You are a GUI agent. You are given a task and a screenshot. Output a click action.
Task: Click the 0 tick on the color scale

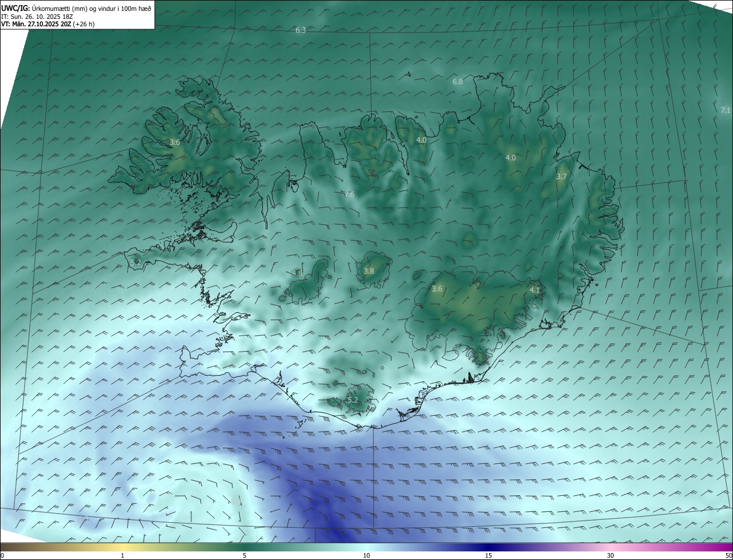tap(2, 555)
